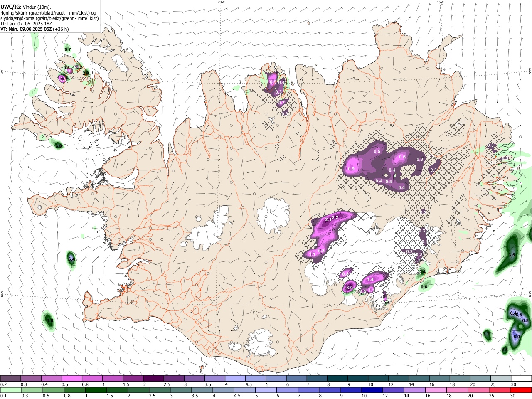The width and height of the screenshot is (532, 399).
Task: Click the pale green bottom swatch between 0.1 and 0.3
Action: (11, 390)
